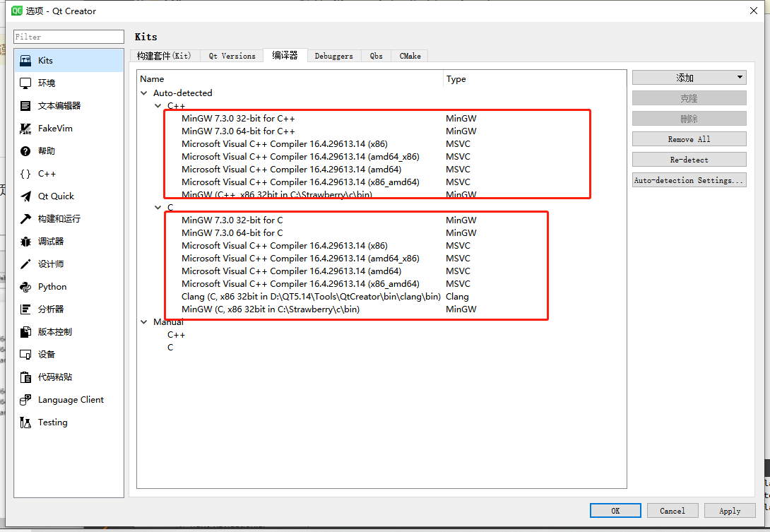Open the Python logo icon
This screenshot has width=770, height=532.
pos(25,286)
